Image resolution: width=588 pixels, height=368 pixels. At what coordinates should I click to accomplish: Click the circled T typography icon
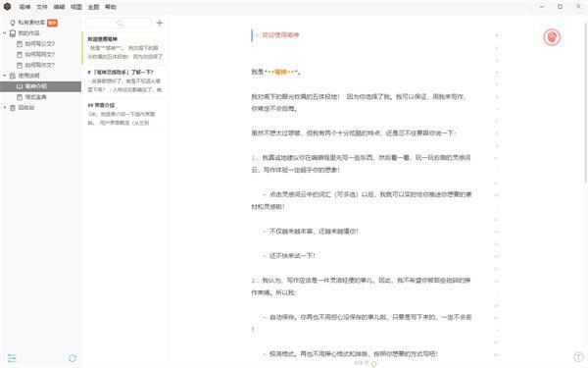point(578,357)
